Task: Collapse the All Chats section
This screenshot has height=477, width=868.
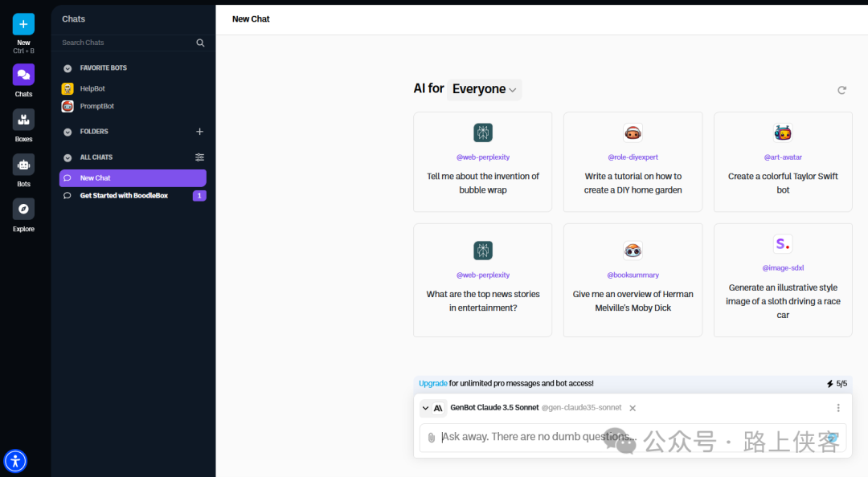Action: [x=68, y=157]
